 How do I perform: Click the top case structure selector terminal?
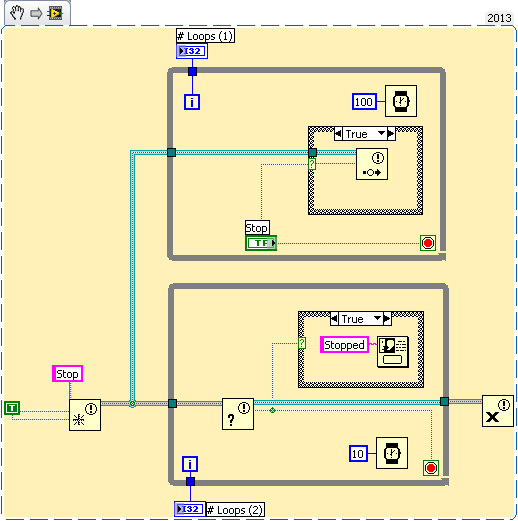[312, 164]
